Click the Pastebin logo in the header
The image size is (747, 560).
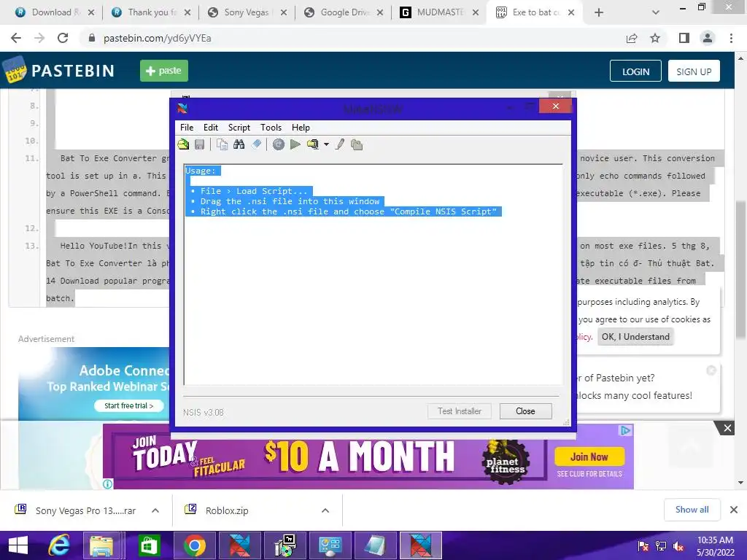59,71
